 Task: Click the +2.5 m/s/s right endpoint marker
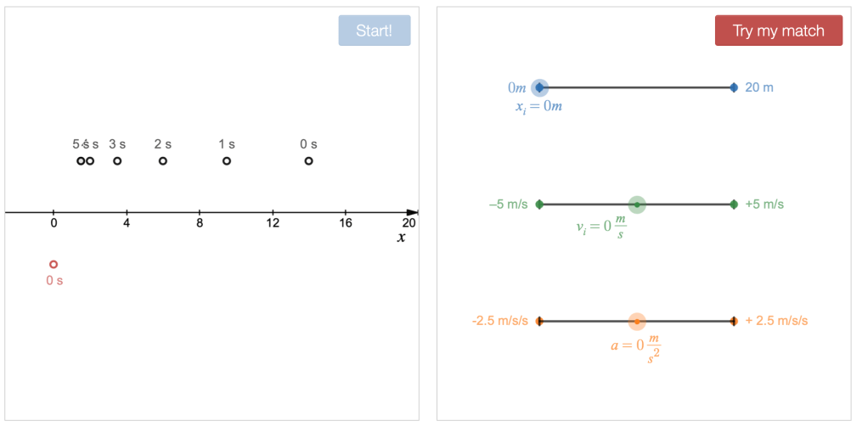tap(734, 322)
